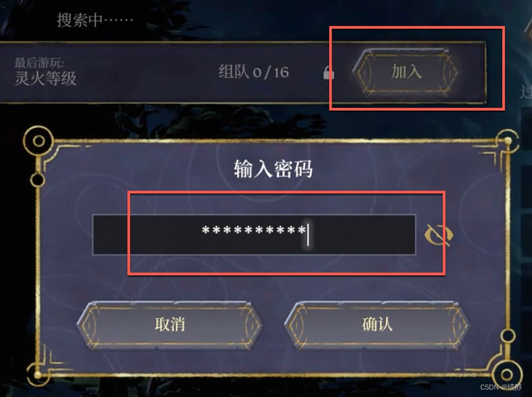The width and height of the screenshot is (532, 397).
Task: Select the 灵火等级 server name
Action: (46, 78)
